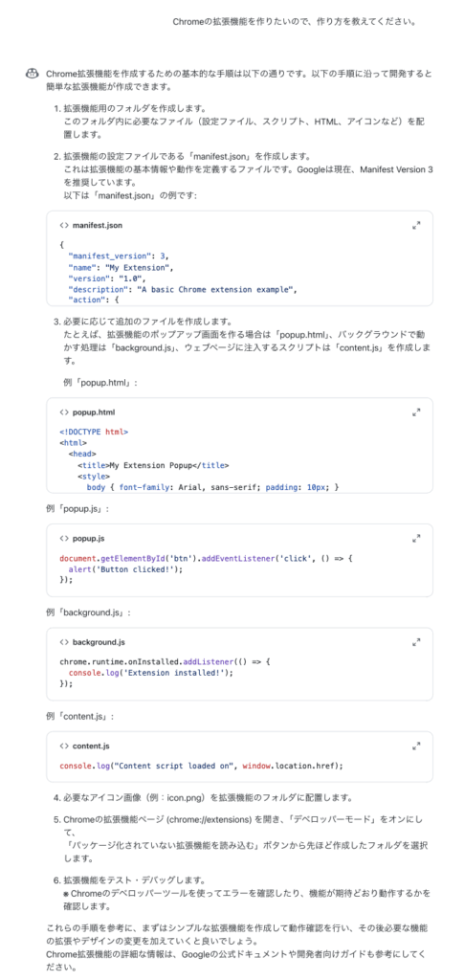Expand the background.js code block
The image size is (464, 980).
(416, 642)
